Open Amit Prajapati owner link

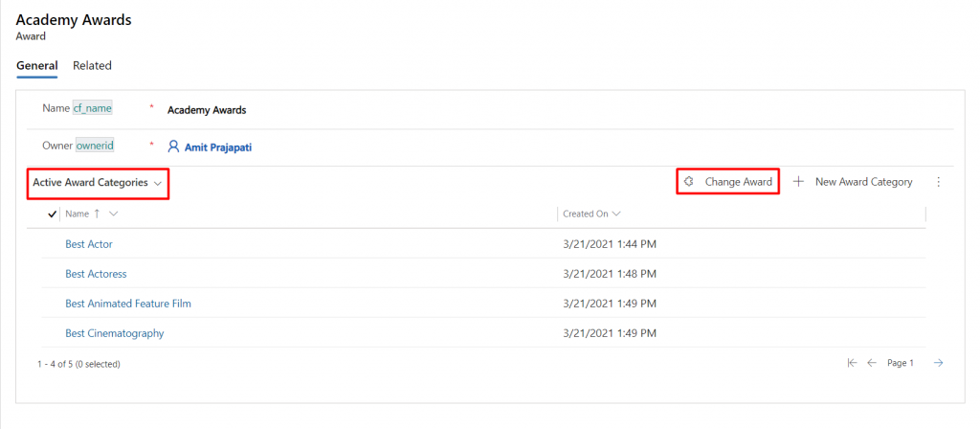click(x=218, y=147)
